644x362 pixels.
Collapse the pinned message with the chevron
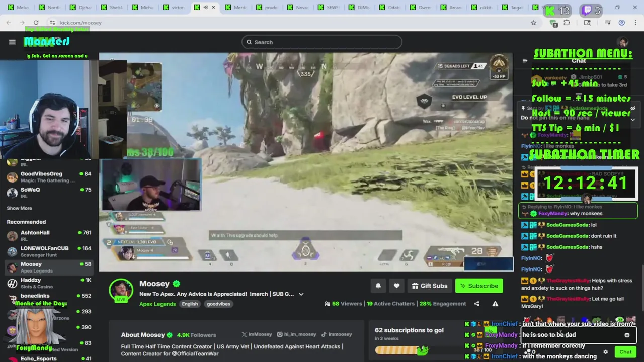632,119
